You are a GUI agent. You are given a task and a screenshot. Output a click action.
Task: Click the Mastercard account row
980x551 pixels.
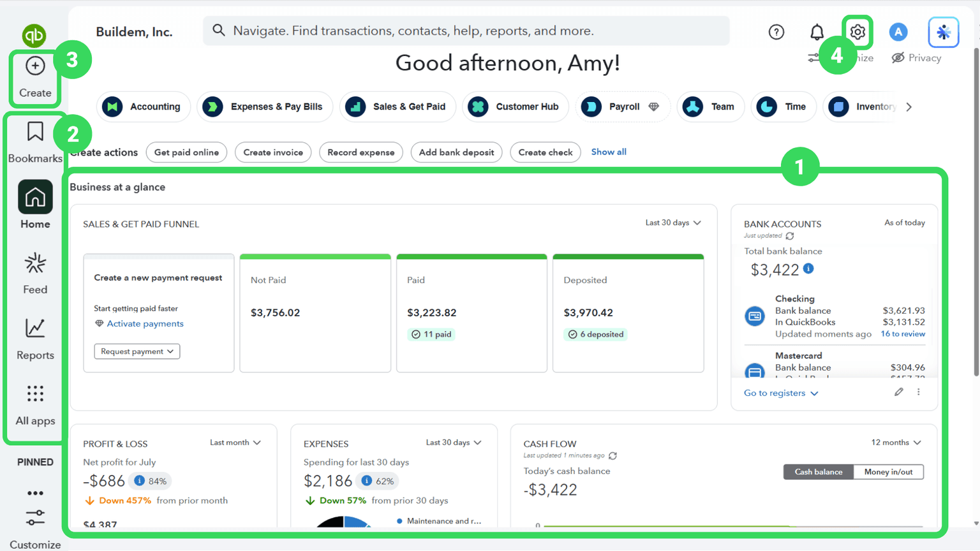click(x=835, y=364)
